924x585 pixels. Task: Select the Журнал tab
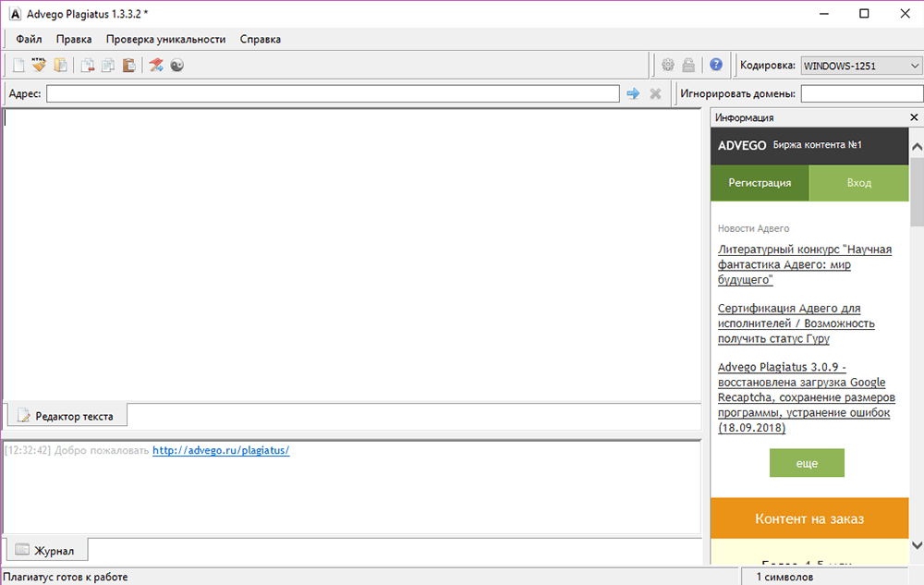[47, 550]
